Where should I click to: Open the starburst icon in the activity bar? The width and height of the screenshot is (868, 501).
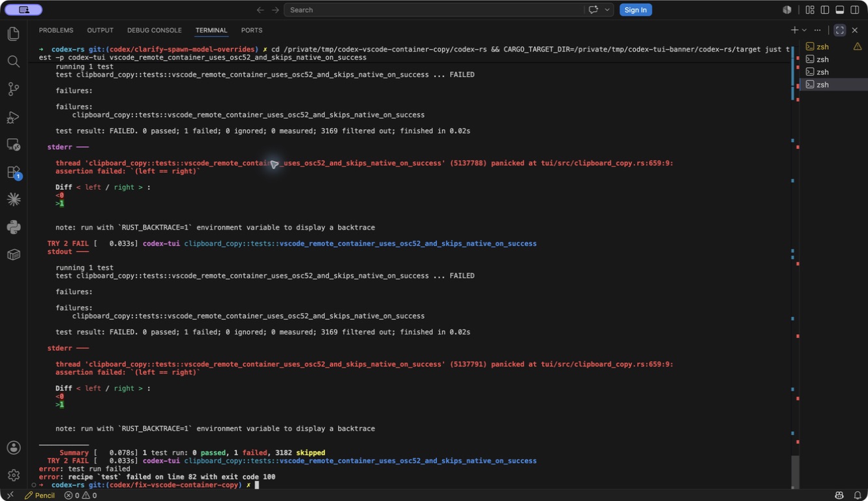coord(13,200)
